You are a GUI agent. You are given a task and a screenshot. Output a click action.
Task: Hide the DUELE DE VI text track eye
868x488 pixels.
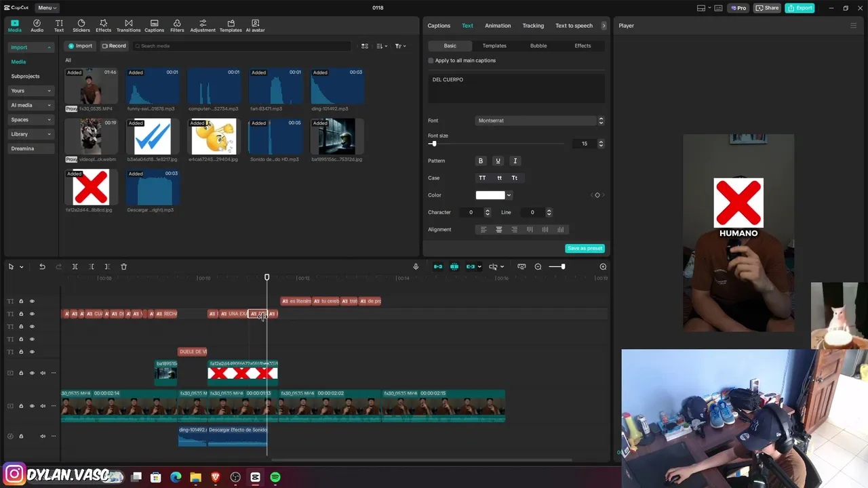(32, 352)
